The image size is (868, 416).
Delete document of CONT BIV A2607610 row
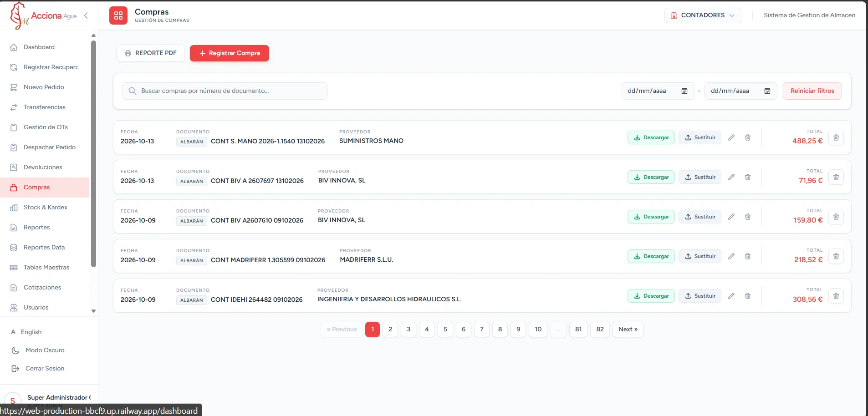pos(748,217)
